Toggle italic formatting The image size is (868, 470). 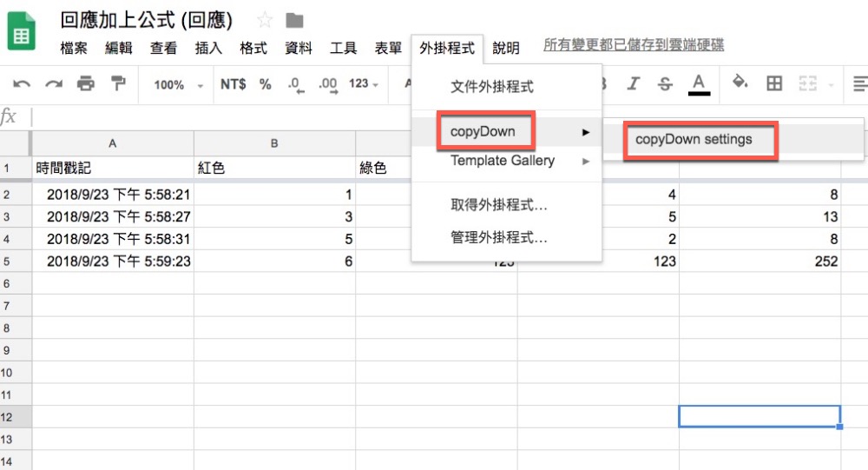pyautogui.click(x=633, y=83)
